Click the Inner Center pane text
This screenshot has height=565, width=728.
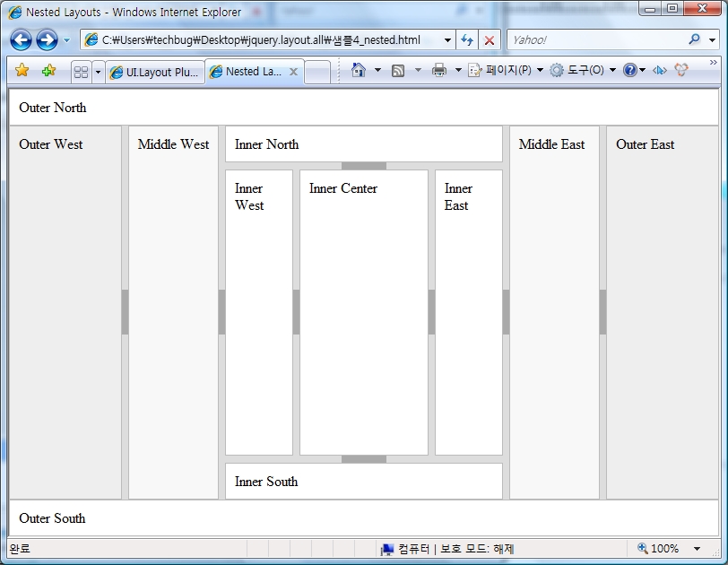[343, 188]
